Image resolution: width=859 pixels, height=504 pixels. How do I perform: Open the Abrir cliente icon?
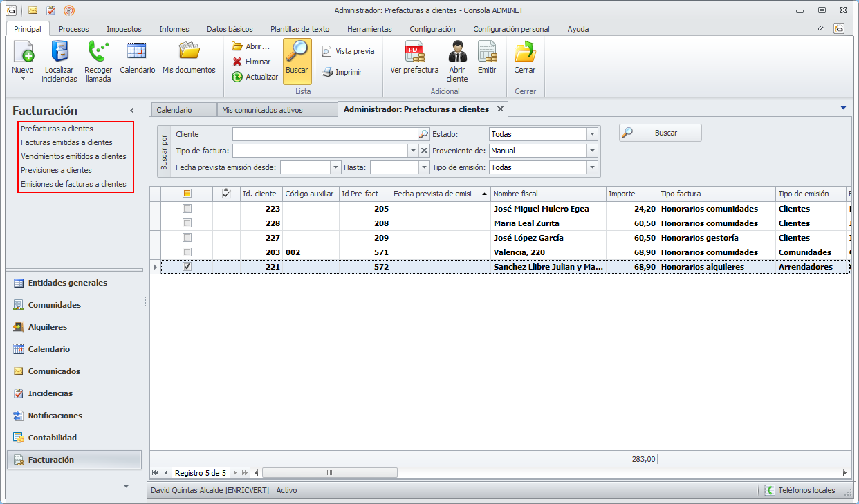[x=457, y=52]
